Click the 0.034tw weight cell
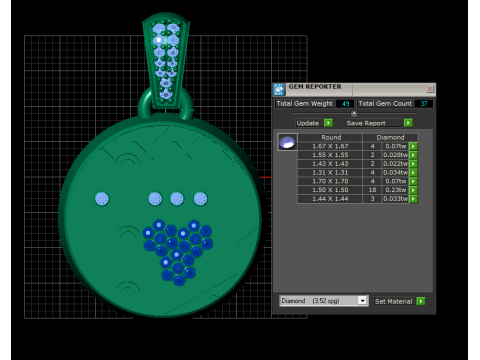 pyautogui.click(x=395, y=172)
